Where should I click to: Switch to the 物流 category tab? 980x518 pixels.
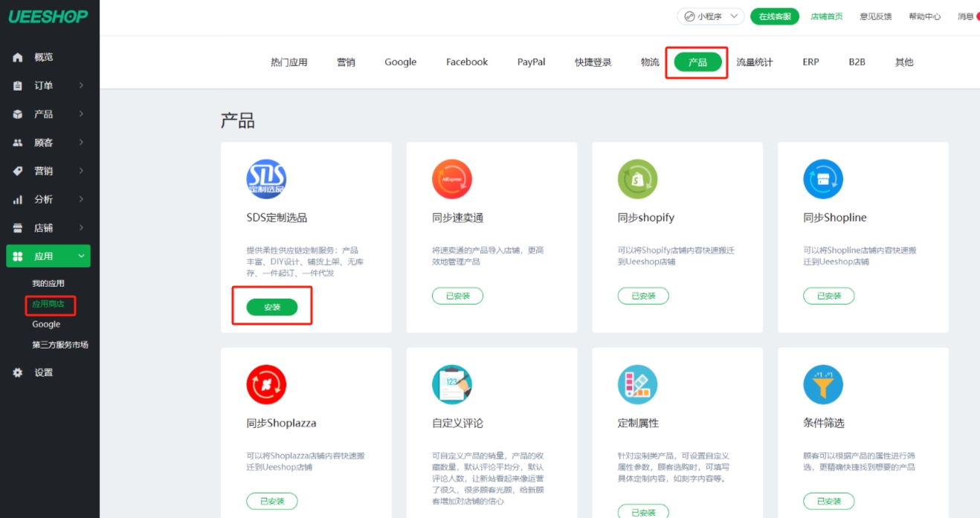coord(650,62)
